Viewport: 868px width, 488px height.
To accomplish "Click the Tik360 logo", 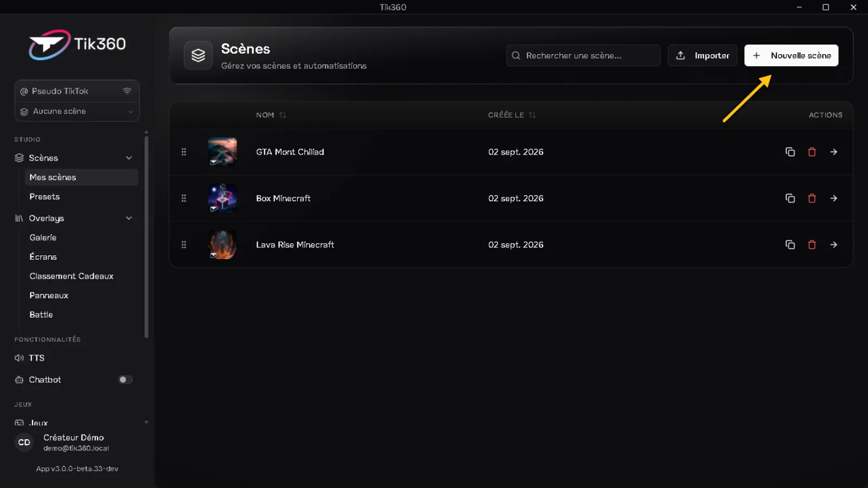I will [x=77, y=44].
